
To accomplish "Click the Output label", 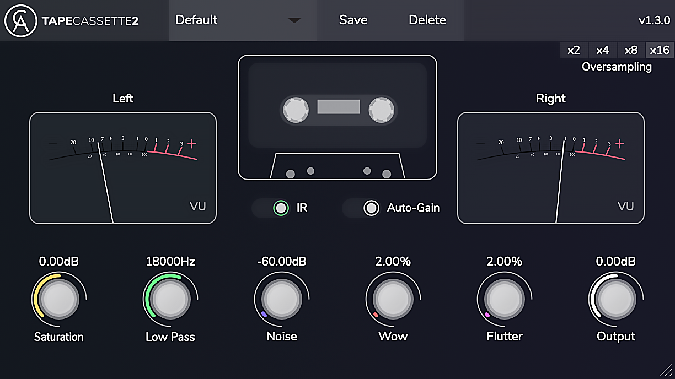I will [x=616, y=336].
